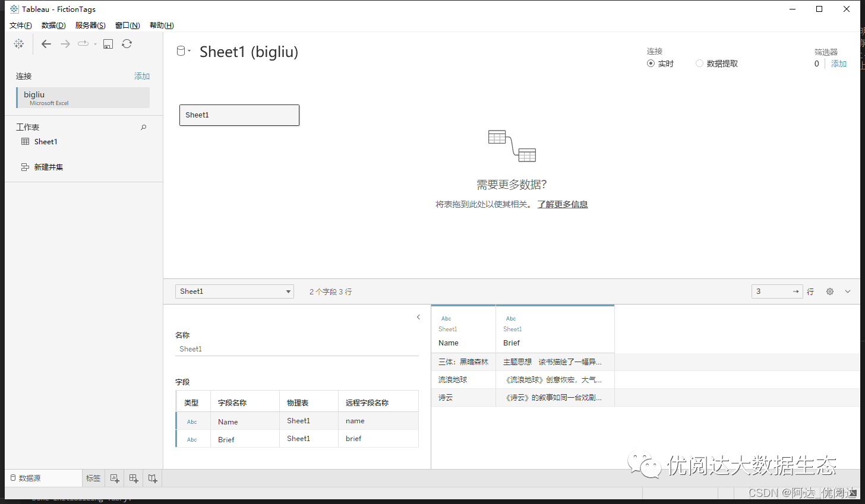Click the rows count input showing 3

pos(771,291)
